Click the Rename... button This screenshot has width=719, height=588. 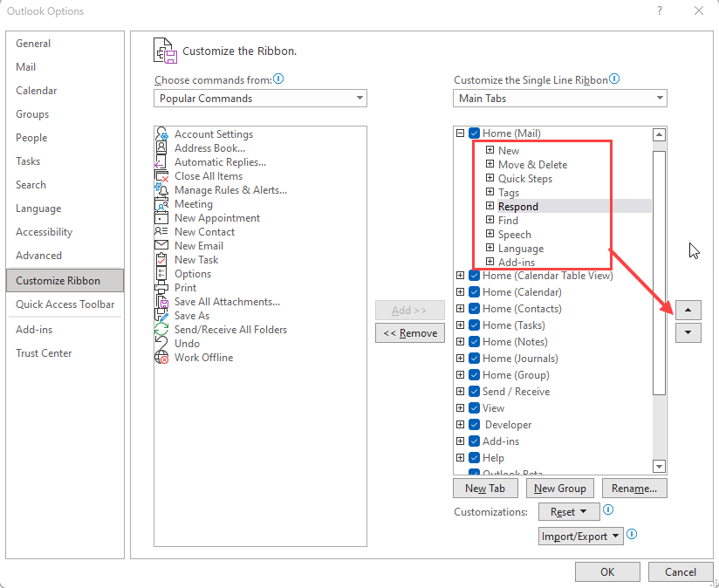[x=634, y=489]
